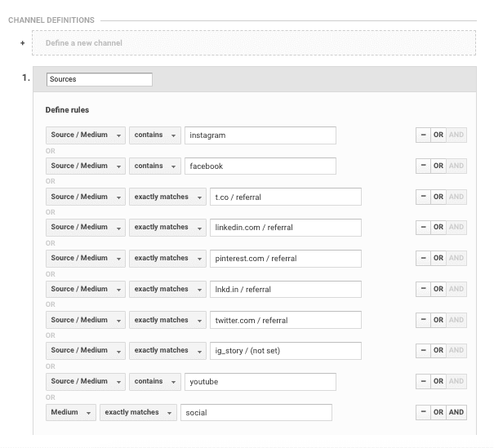Open Source / Medium dropdown for facebook rule
This screenshot has width=494, height=448.
point(86,166)
